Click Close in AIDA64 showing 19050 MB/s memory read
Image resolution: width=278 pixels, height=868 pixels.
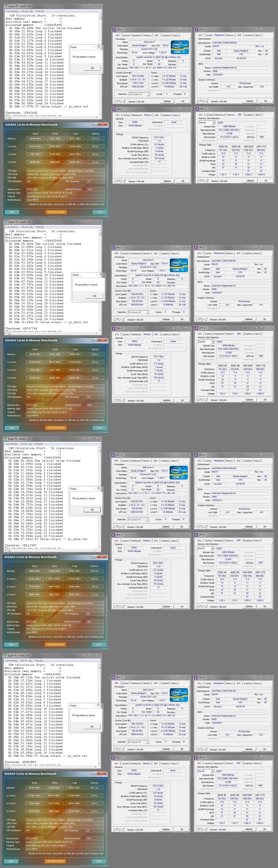[99, 644]
